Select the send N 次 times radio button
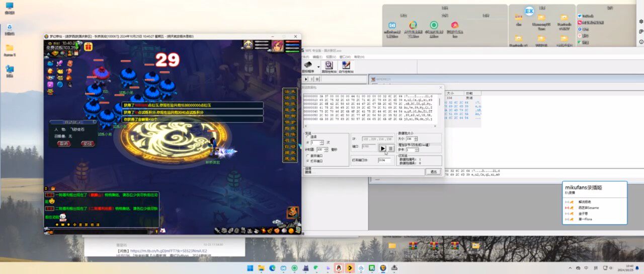Image resolution: width=644 pixels, height=274 pixels. tap(307, 143)
